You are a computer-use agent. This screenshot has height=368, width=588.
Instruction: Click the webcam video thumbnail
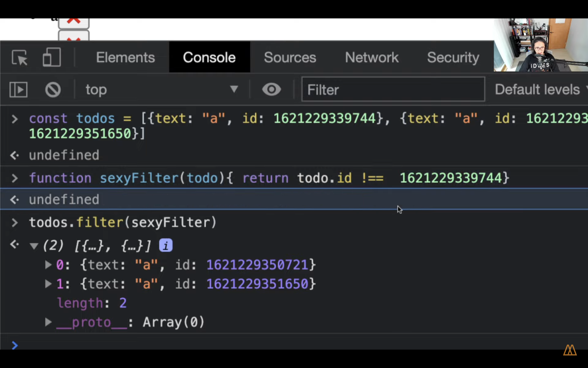[541, 45]
